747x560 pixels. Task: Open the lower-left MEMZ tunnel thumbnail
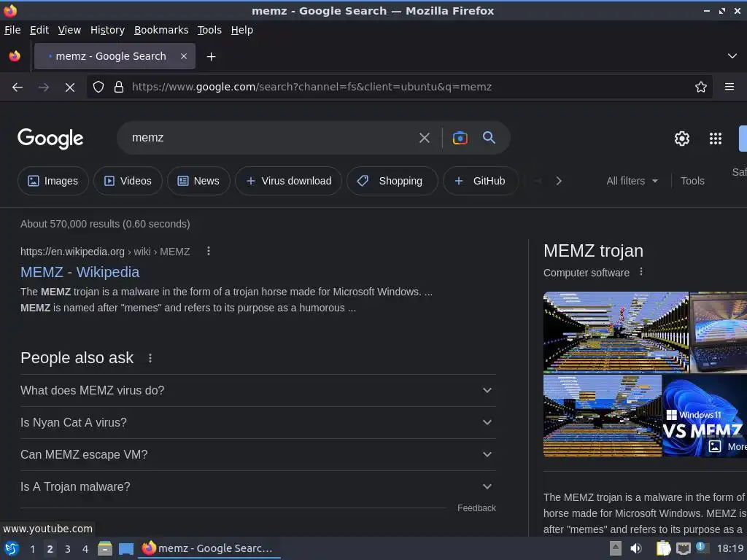click(x=603, y=416)
